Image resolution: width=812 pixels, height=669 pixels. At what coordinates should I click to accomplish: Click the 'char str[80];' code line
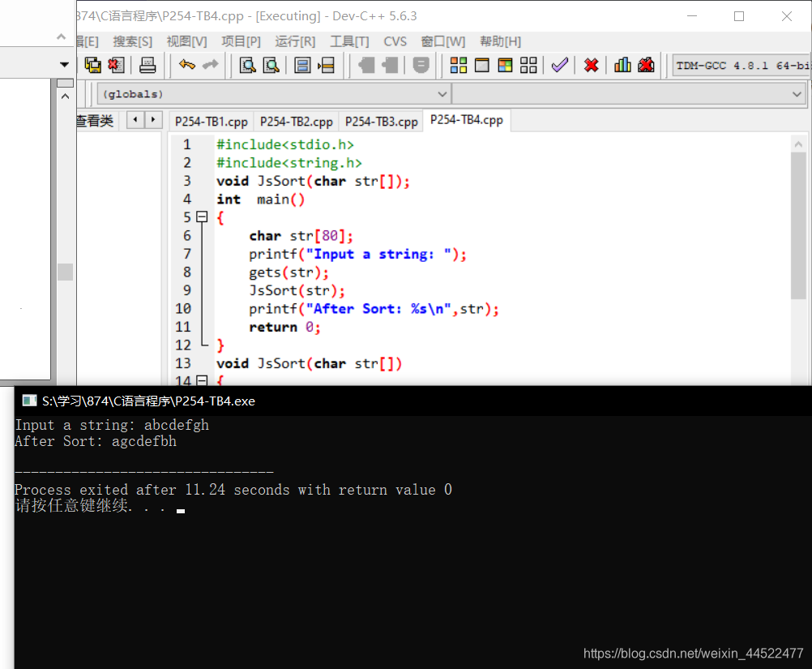point(301,236)
